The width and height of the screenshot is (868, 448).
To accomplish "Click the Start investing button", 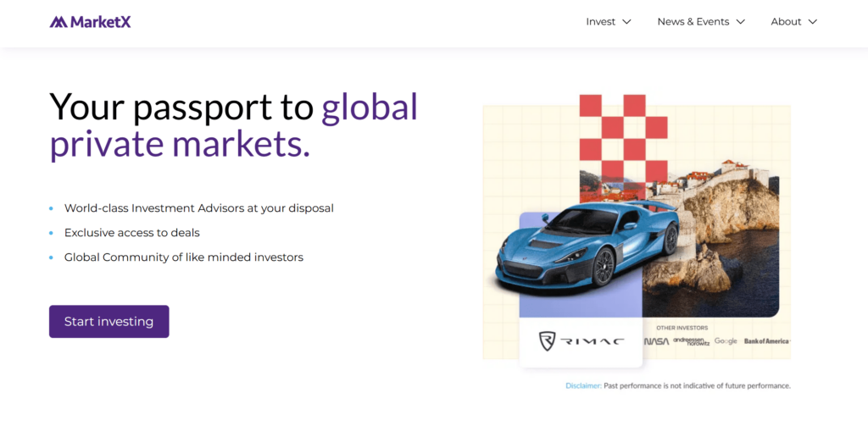I will 109,321.
